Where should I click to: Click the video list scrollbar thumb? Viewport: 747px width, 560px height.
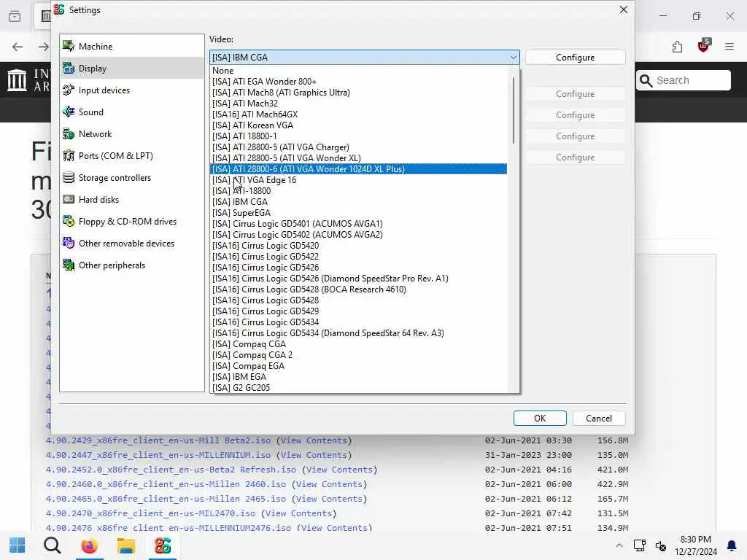[x=513, y=111]
